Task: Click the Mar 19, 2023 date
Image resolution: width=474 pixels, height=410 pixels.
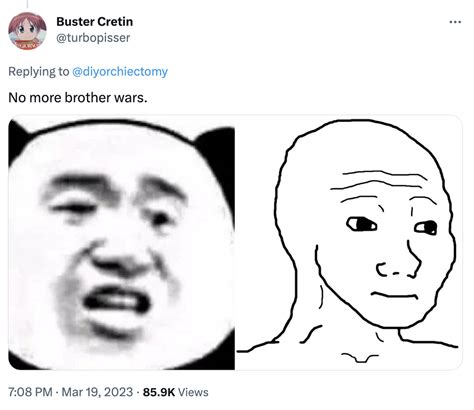Action: (x=97, y=392)
